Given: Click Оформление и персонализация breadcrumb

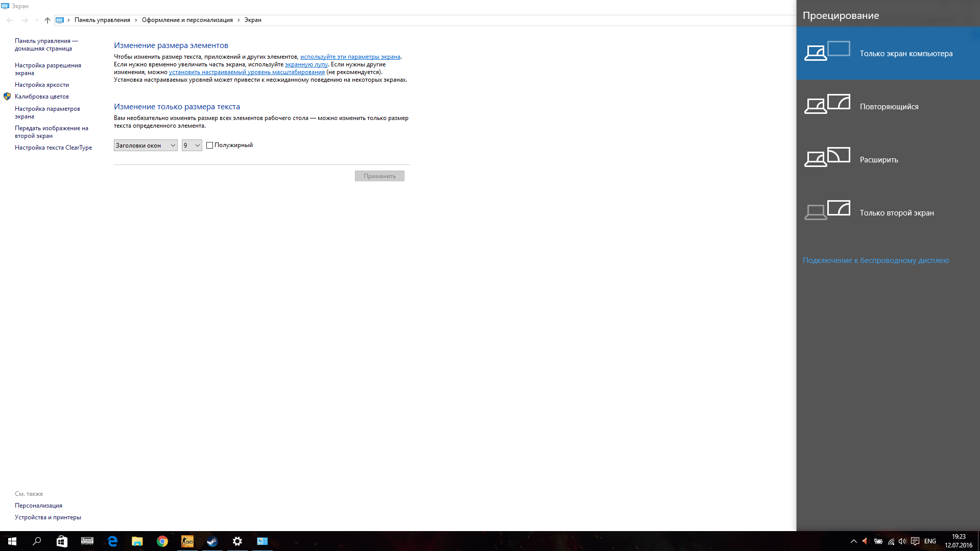Looking at the screenshot, I should click(x=187, y=20).
